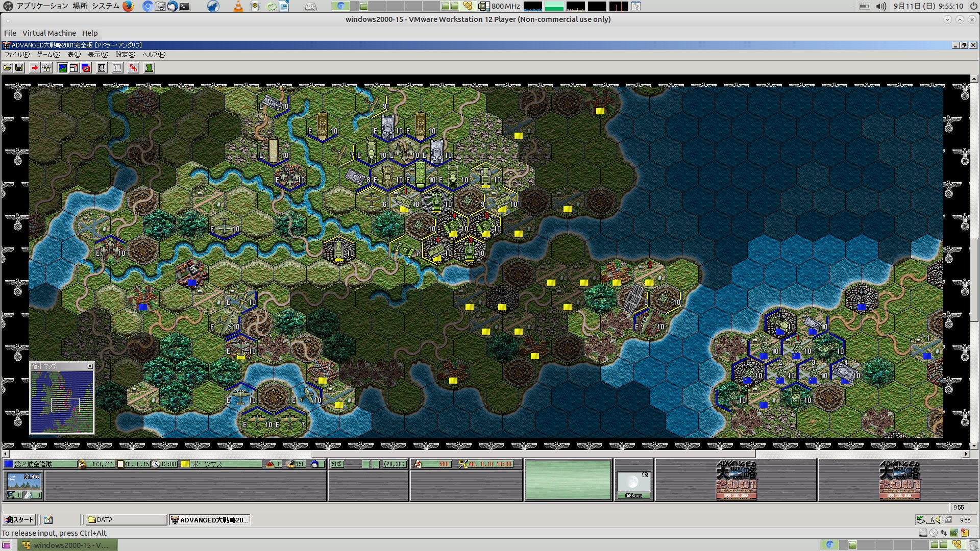Viewport: 980px width, 551px height.
Task: Open the ヘルプ(H) menu
Action: point(154,54)
